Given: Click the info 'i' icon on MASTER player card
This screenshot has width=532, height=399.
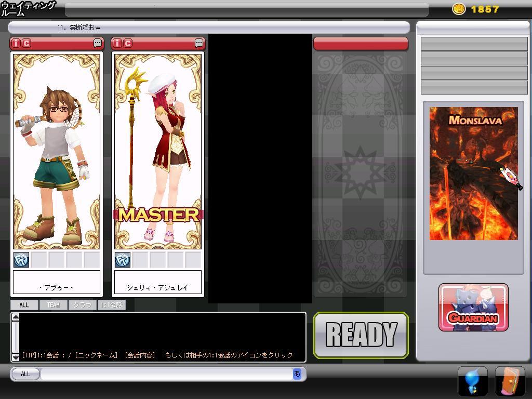Looking at the screenshot, I should (118, 44).
